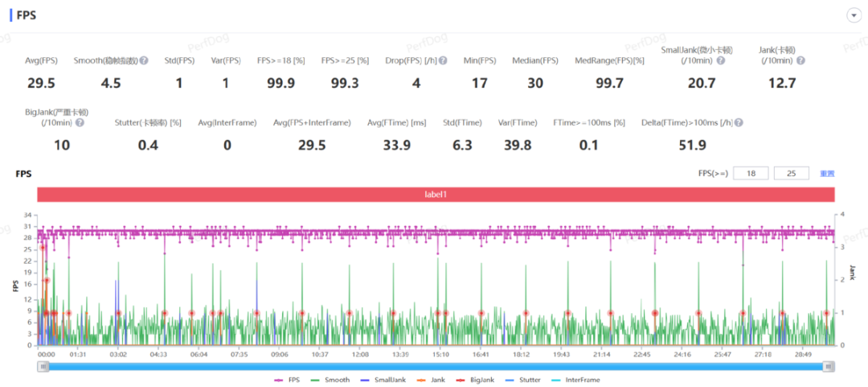This screenshot has height=387, width=868.
Task: Toggle the orange Jank series in legend
Action: (x=432, y=380)
